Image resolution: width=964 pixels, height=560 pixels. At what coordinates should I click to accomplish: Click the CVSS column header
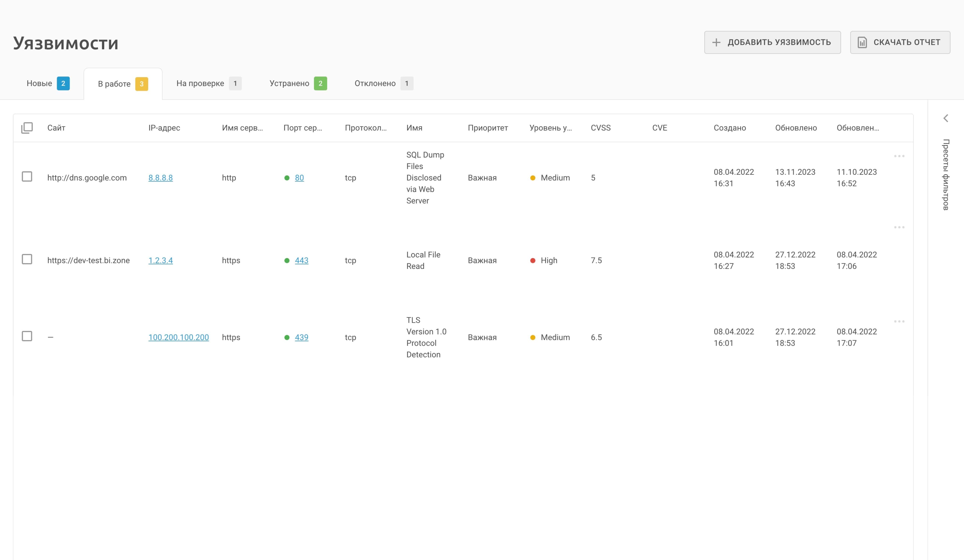(x=600, y=128)
